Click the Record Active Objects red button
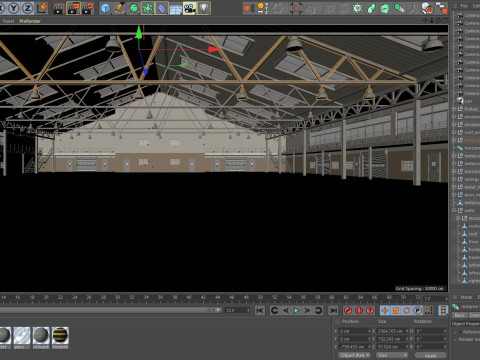 [348, 310]
